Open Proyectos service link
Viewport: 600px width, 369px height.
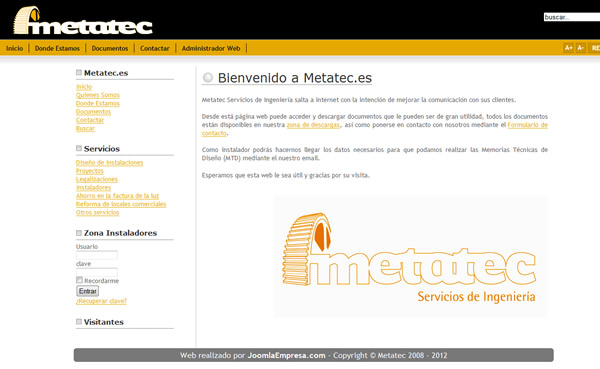pyautogui.click(x=90, y=171)
